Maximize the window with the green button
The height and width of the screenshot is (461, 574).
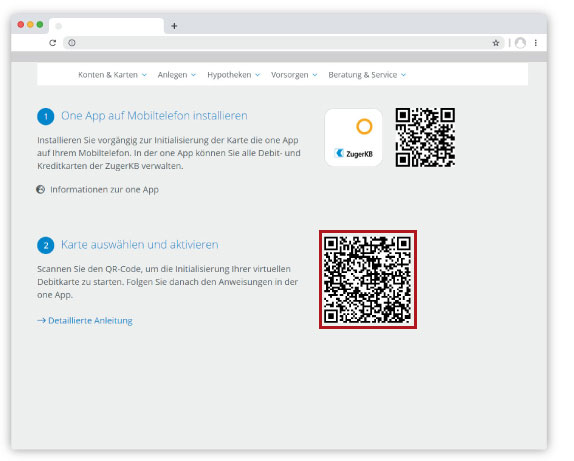[x=40, y=25]
